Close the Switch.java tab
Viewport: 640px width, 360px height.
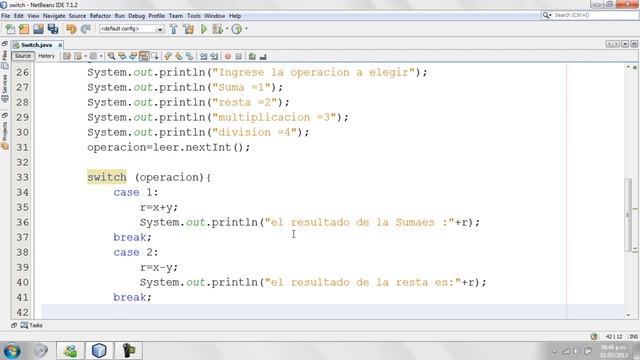60,45
